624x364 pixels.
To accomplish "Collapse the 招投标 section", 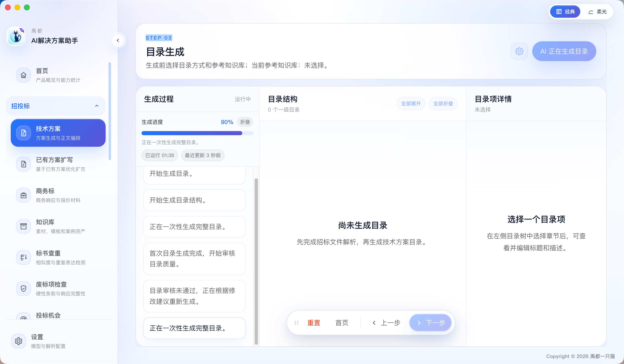I will click(x=56, y=106).
